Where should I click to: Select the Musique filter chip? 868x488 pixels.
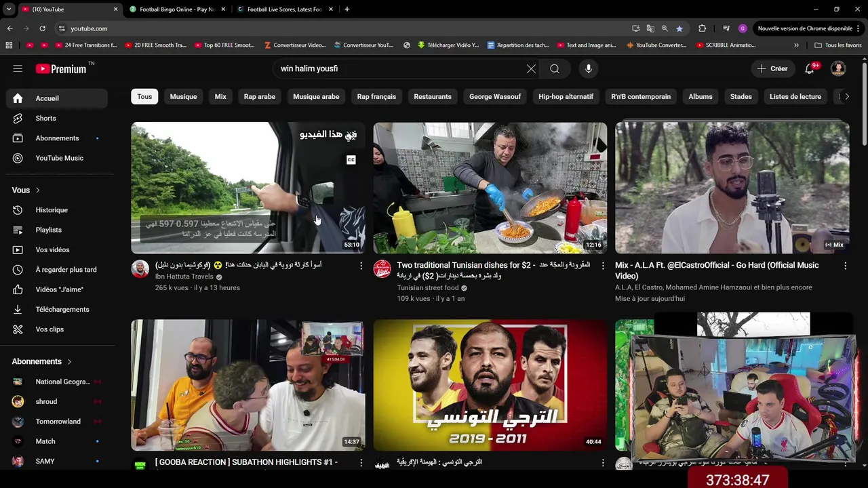tap(183, 96)
